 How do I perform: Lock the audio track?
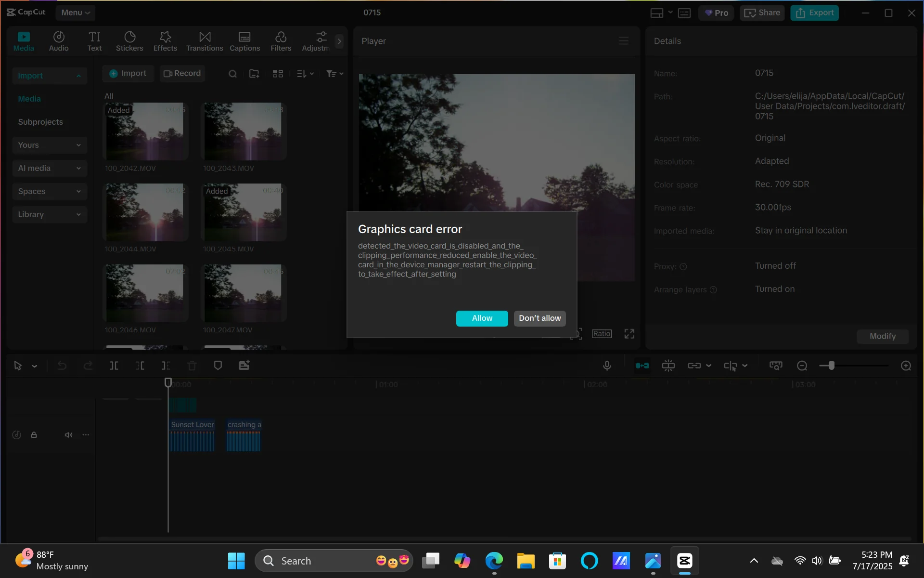pyautogui.click(x=34, y=435)
